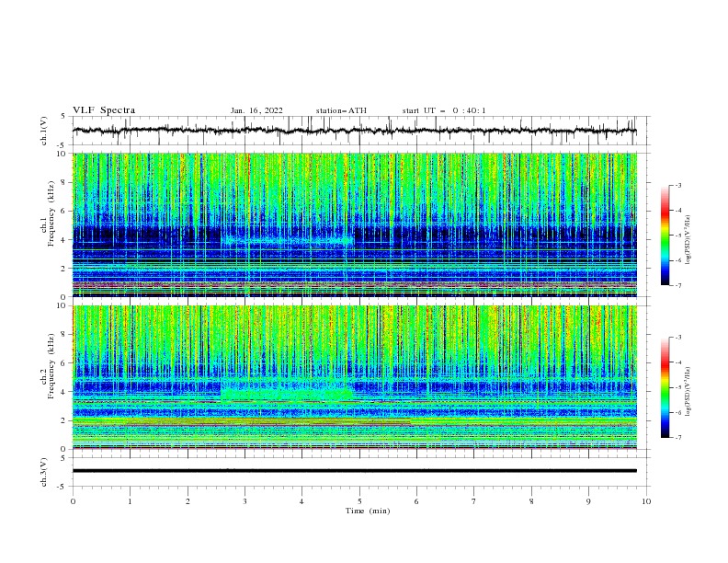Viewport: 728px width, 563px height.
Task: Click the lower 'log(PSD)(V²/Hz)' colorbar label
Action: click(688, 391)
